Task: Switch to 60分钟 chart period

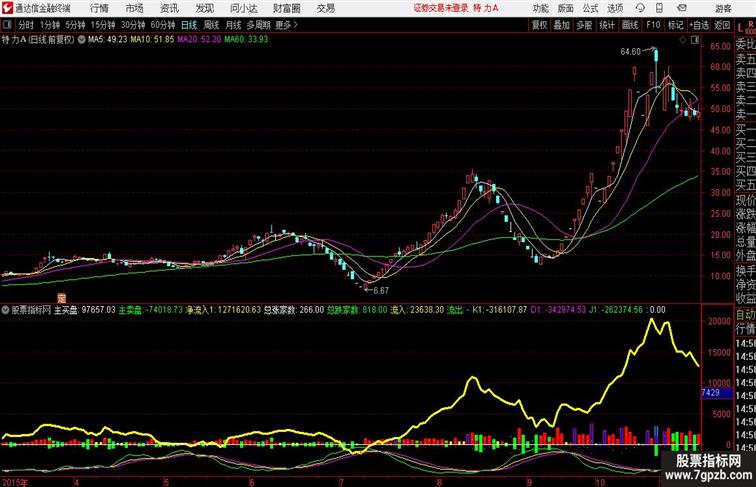Action: coord(163,25)
